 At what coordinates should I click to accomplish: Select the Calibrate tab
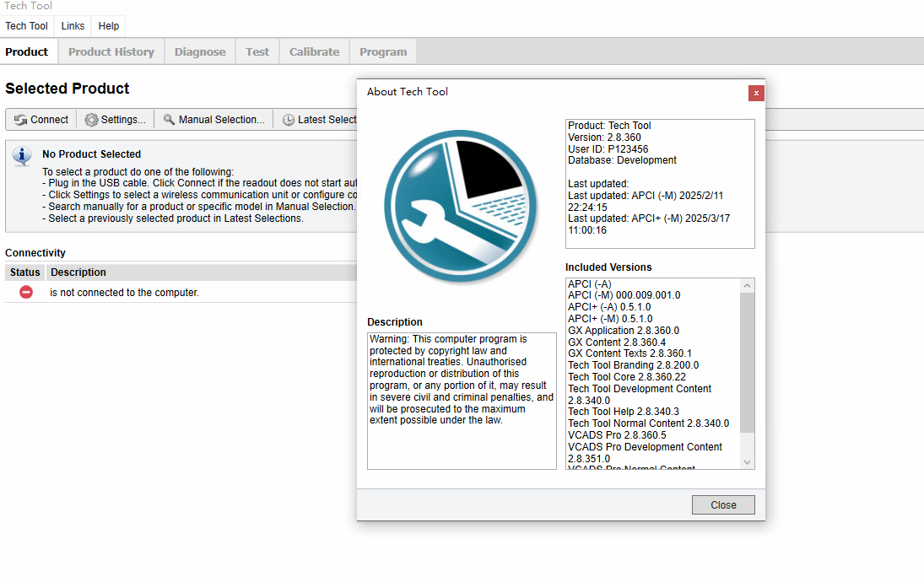click(x=314, y=51)
